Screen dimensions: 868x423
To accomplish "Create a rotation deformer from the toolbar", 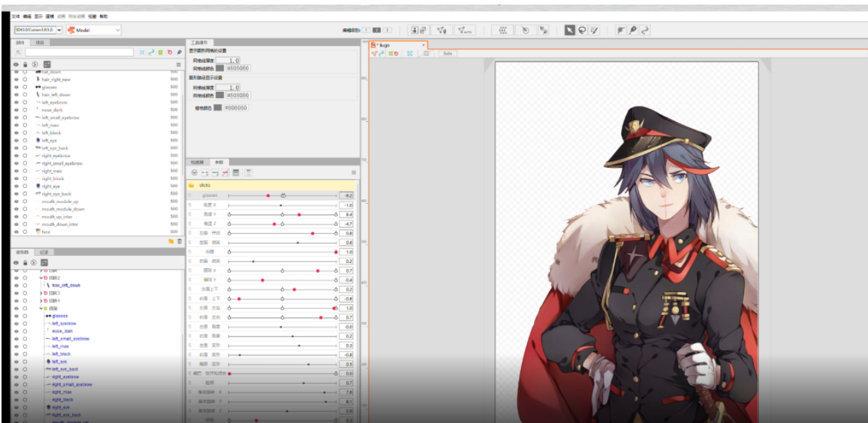I will tap(526, 30).
